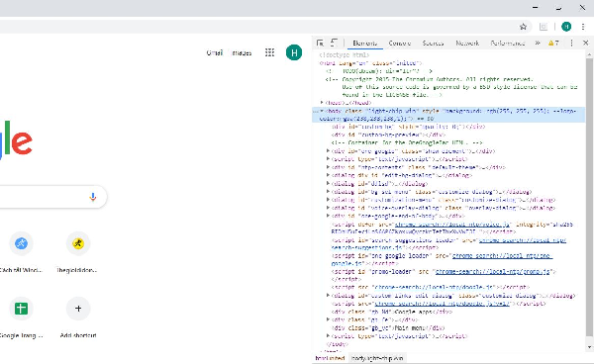Activate the DevTools element inspector arrow icon
Screen dimensions: 594x364
320,44
